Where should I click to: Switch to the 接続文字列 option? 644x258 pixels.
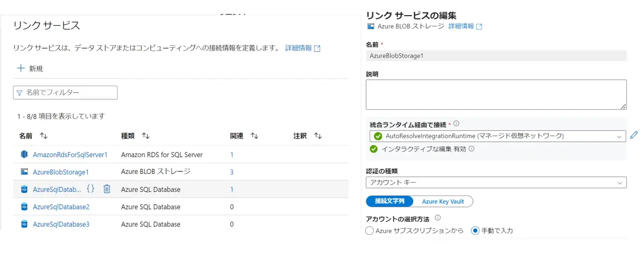(389, 201)
